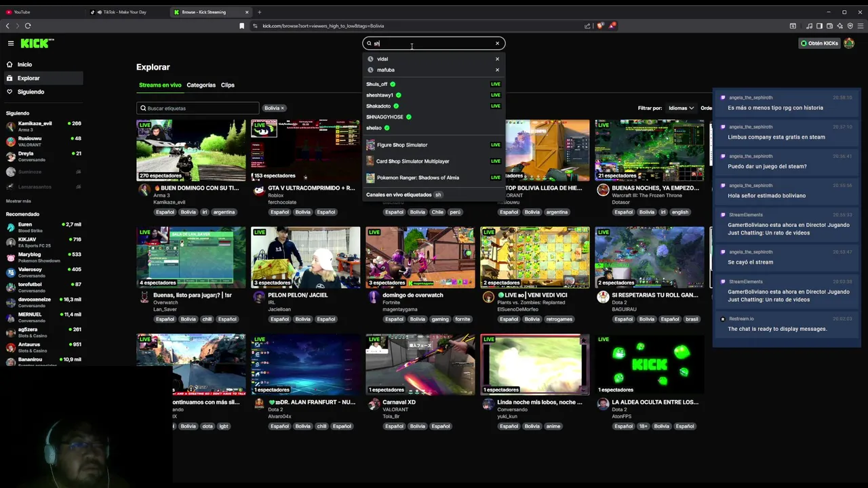Image resolution: width=868 pixels, height=488 pixels.
Task: Switch to the TikTok browser tab
Action: (x=126, y=12)
